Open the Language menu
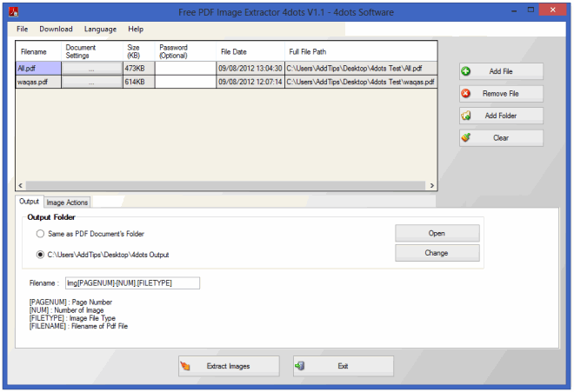Viewport: 574px width, 392px height. [x=100, y=29]
